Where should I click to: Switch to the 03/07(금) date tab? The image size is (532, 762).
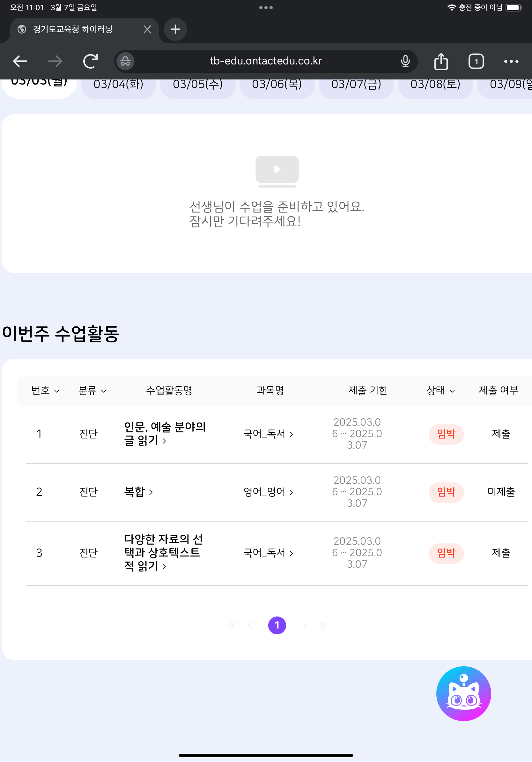point(356,85)
